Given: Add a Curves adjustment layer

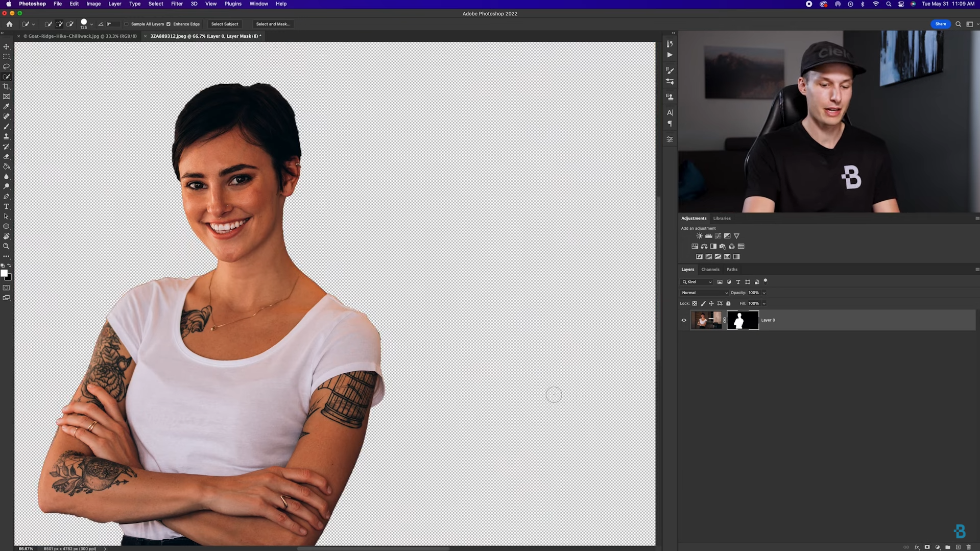Looking at the screenshot, I should (x=718, y=235).
